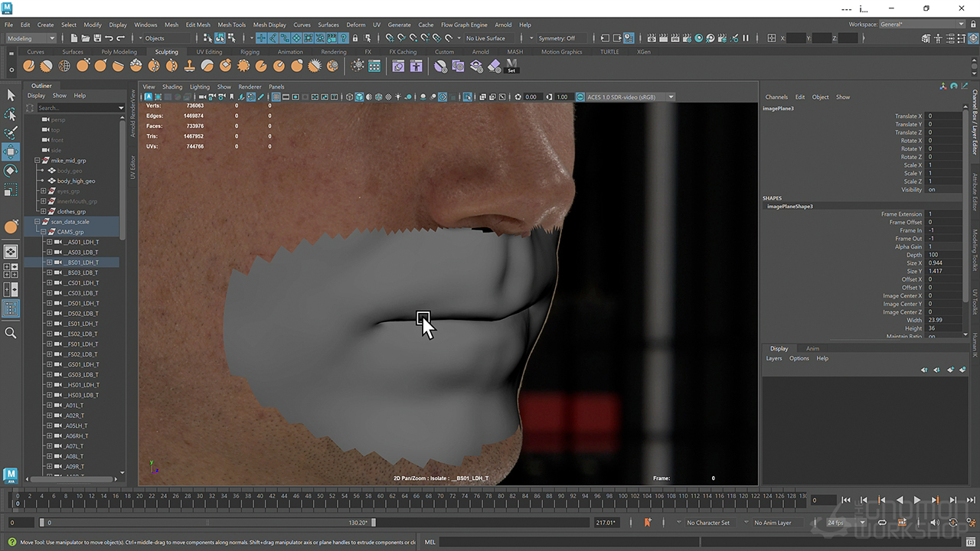
Task: Click the Undo arrow icon
Action: pyautogui.click(x=109, y=38)
